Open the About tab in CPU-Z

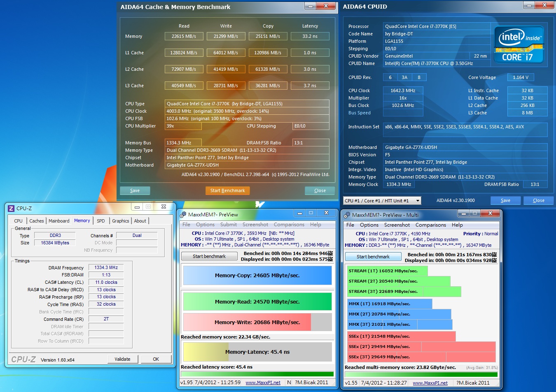click(x=140, y=221)
